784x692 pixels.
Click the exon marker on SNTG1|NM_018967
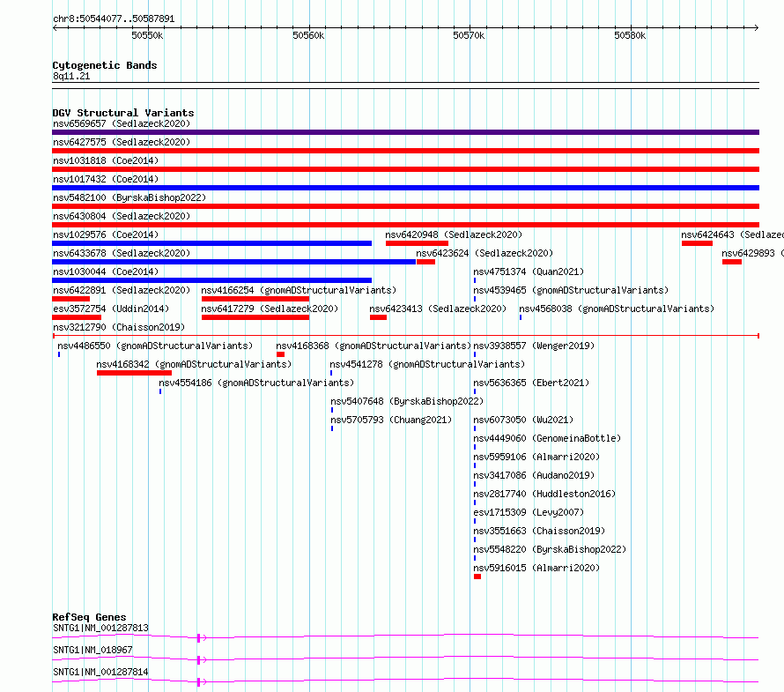tap(198, 660)
